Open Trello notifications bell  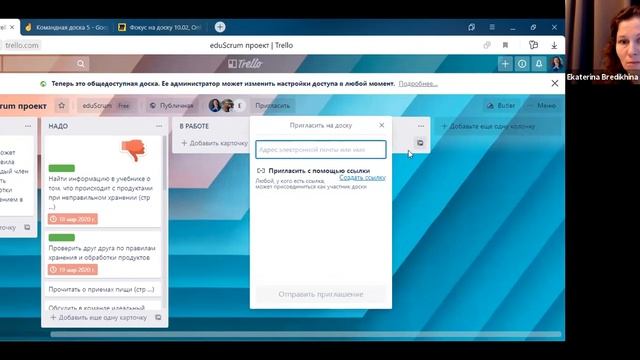(x=539, y=64)
